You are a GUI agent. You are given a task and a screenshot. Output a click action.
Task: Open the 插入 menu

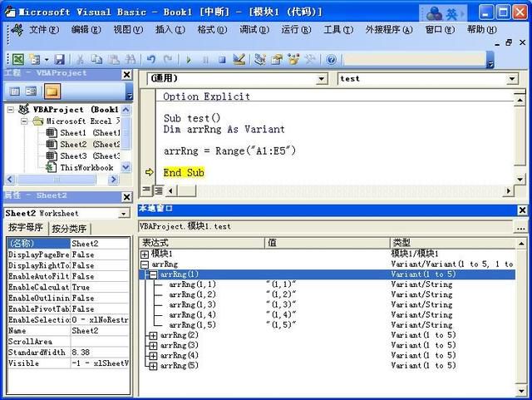point(170,30)
